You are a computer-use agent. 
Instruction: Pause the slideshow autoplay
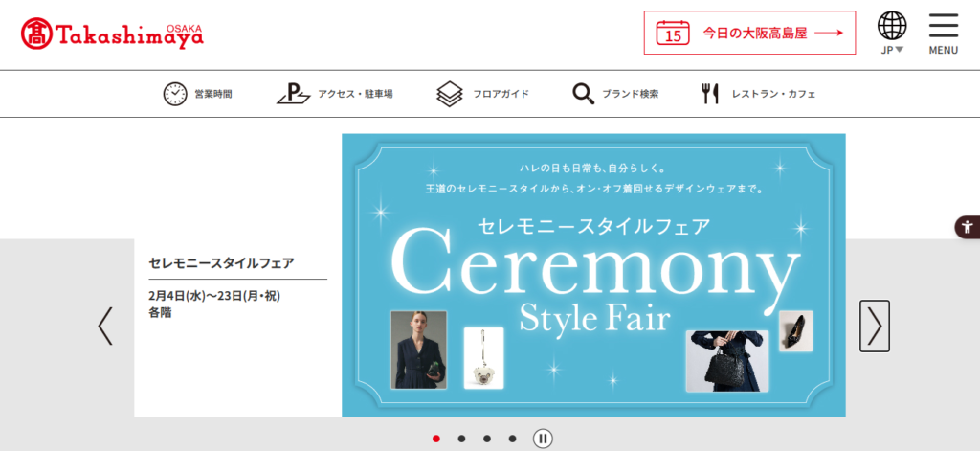pyautogui.click(x=543, y=439)
